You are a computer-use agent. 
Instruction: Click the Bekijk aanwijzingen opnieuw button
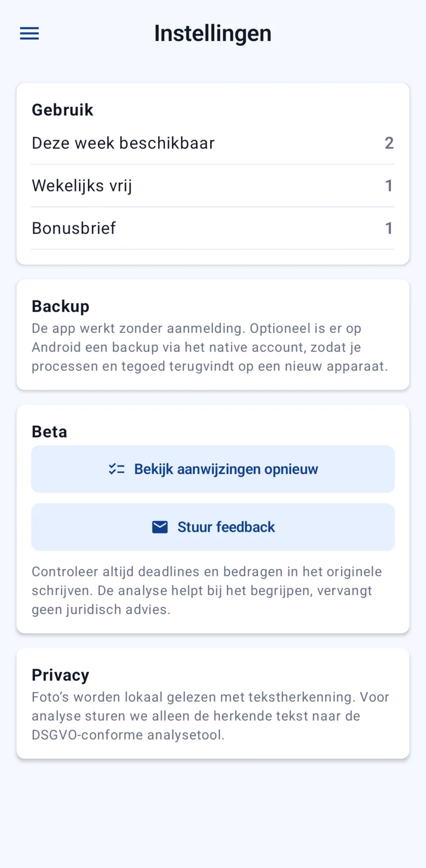pyautogui.click(x=213, y=469)
